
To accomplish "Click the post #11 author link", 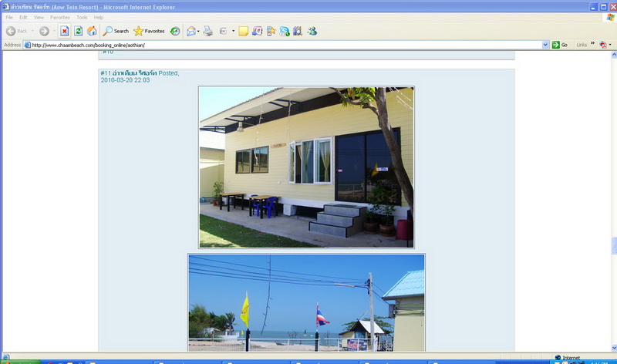I will click(134, 73).
